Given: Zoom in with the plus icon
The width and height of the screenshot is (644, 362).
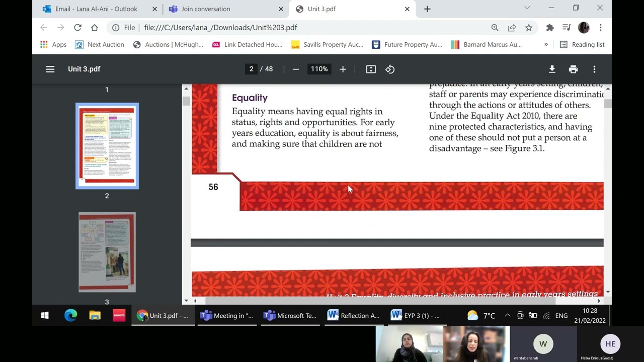Looking at the screenshot, I should click(x=343, y=69).
